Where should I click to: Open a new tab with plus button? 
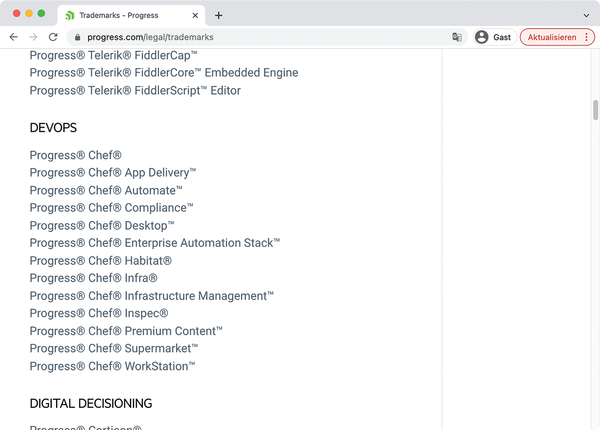218,15
